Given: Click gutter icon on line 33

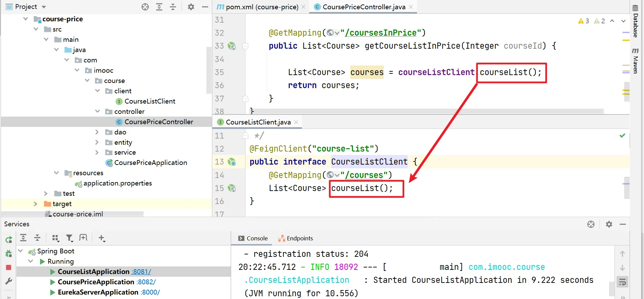Looking at the screenshot, I should click(232, 46).
